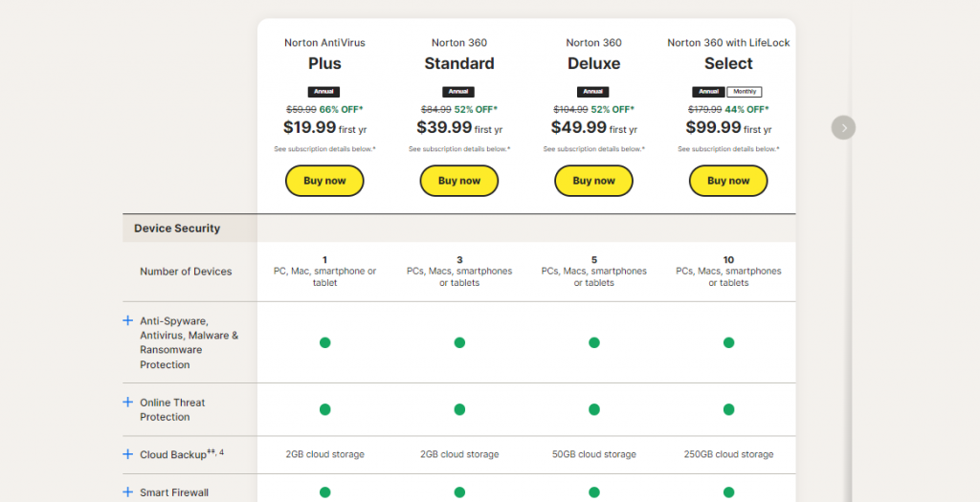Screen dimensions: 980x502
Task: Select Annual badge under AntiVirus Plus
Action: 324,92
